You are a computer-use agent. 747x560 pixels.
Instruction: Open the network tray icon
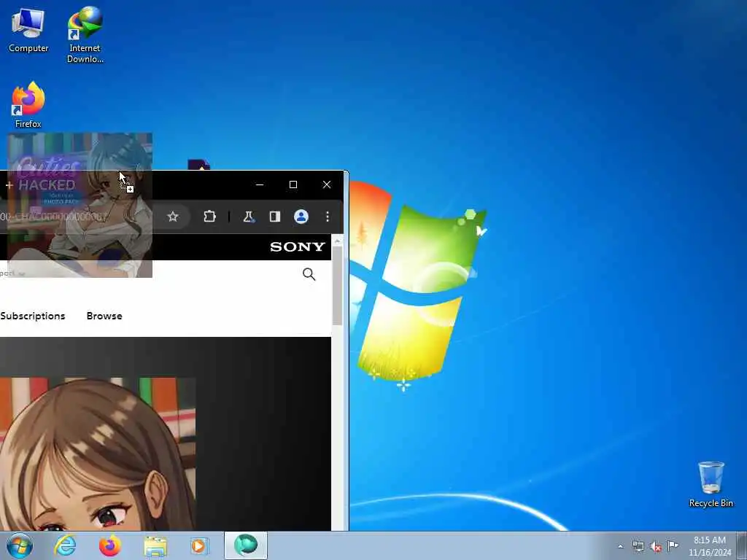[638, 546]
